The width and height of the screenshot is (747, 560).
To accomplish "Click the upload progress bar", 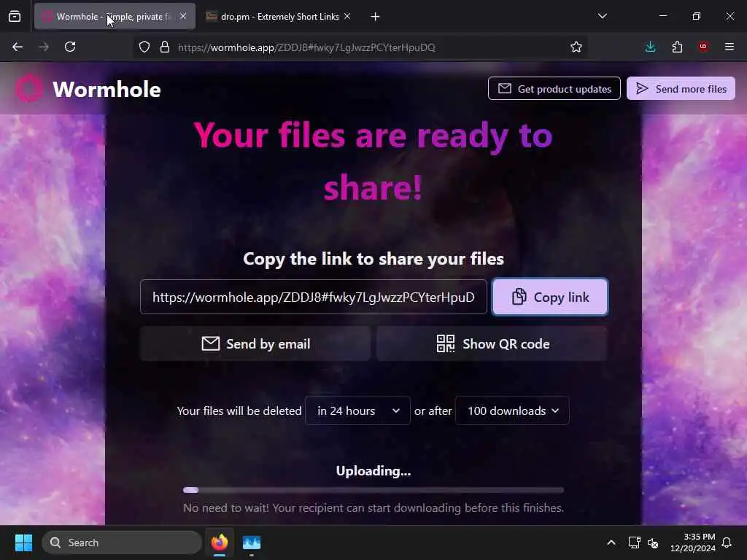I will [373, 490].
